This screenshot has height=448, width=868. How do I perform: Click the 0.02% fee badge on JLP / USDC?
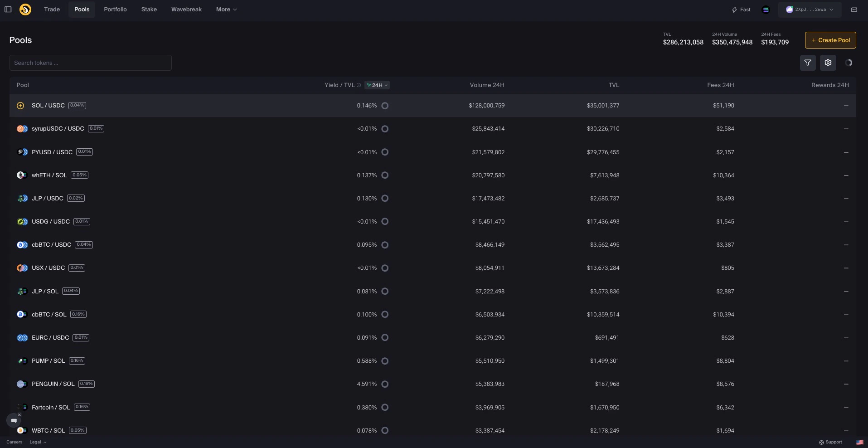tap(76, 198)
